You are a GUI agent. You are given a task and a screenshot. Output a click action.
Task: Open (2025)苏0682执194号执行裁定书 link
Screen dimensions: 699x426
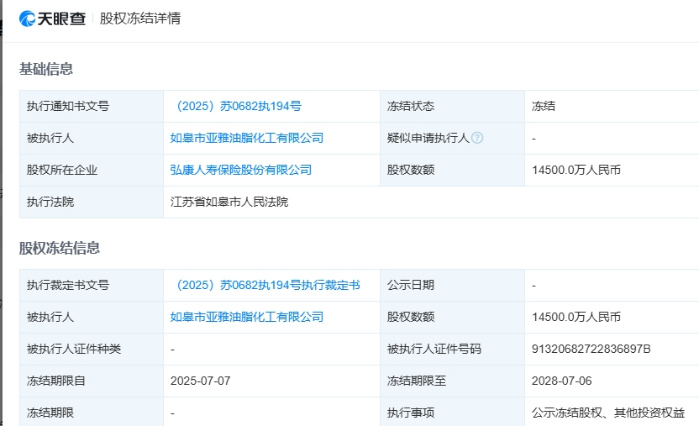[x=267, y=285]
